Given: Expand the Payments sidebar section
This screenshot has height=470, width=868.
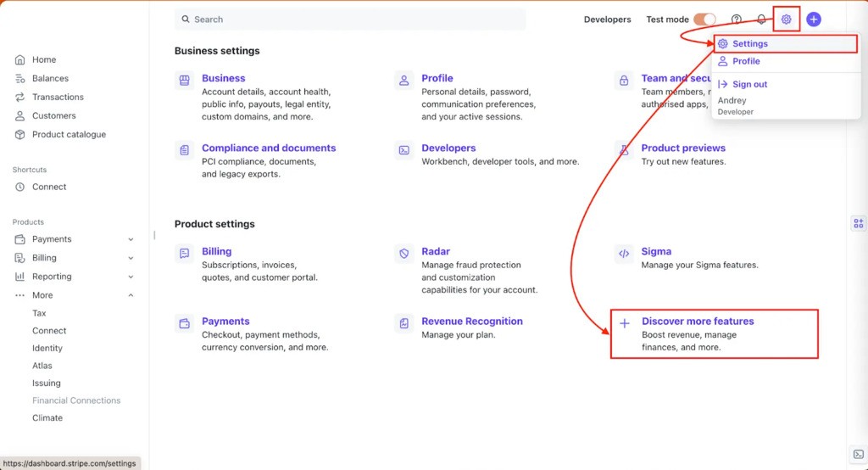Looking at the screenshot, I should click(131, 239).
